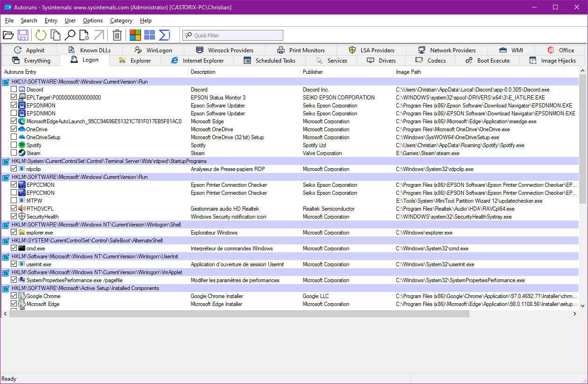Click the Autoruns icon in the title bar
The image size is (588, 384).
[x=7, y=7]
